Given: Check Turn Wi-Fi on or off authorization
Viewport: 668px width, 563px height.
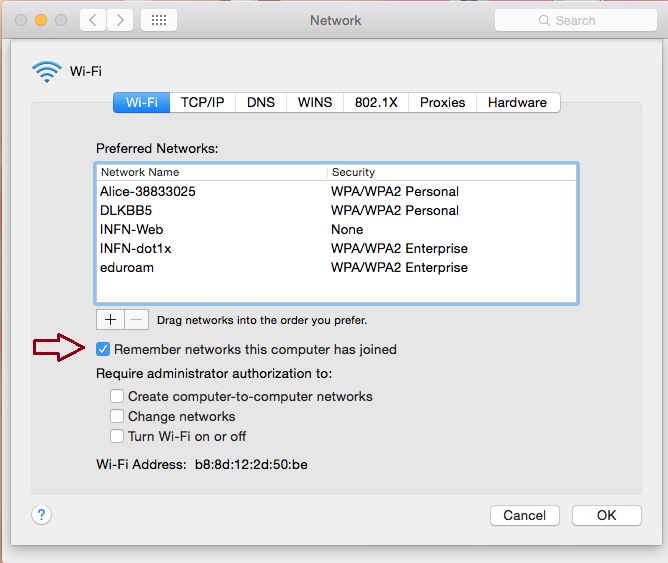Looking at the screenshot, I should 117,436.
